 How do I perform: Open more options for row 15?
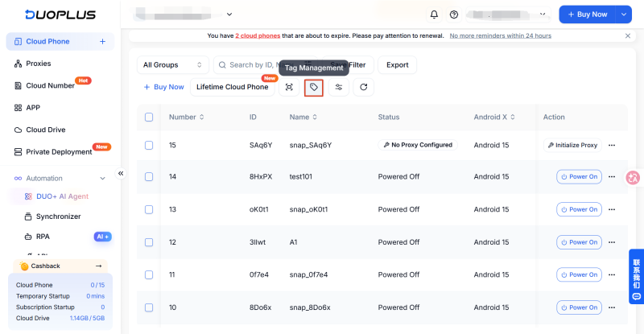pyautogui.click(x=612, y=145)
